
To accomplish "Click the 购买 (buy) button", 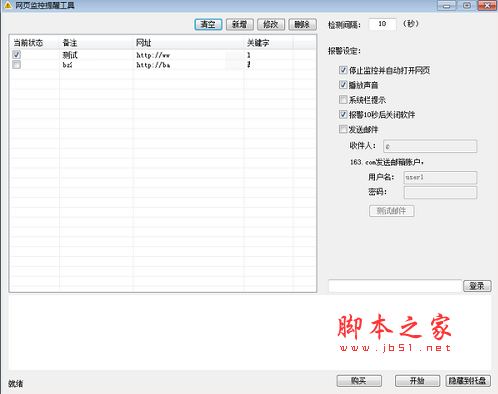I will pos(359,381).
